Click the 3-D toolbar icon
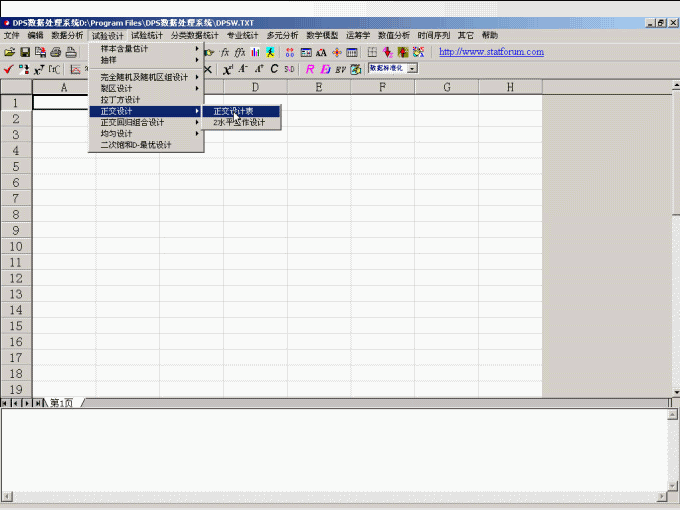 (x=289, y=69)
